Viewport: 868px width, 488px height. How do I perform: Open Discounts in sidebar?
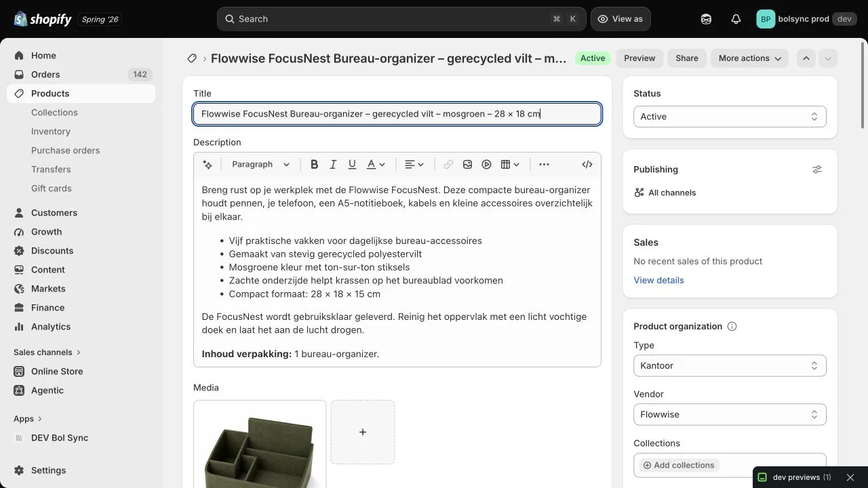81,251
